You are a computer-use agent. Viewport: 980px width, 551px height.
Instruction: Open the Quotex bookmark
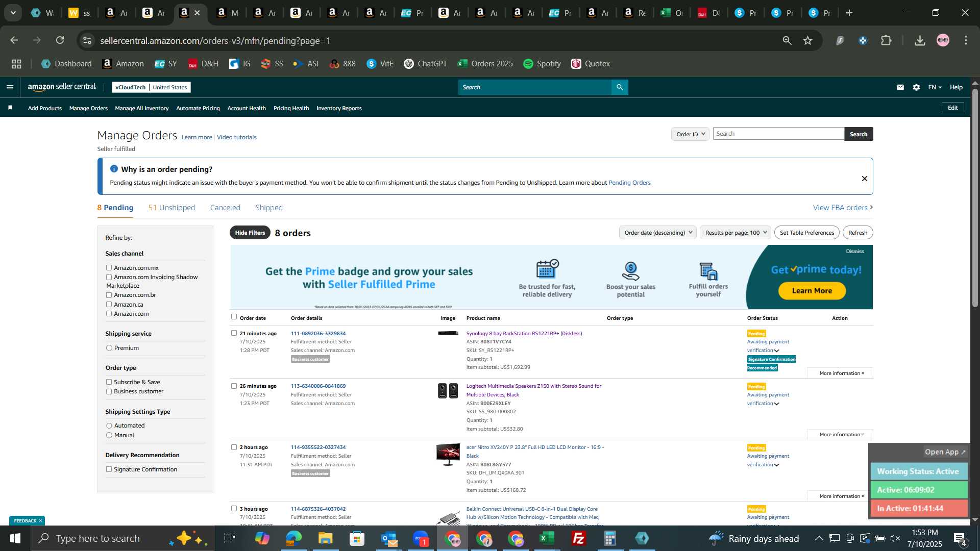pos(591,64)
